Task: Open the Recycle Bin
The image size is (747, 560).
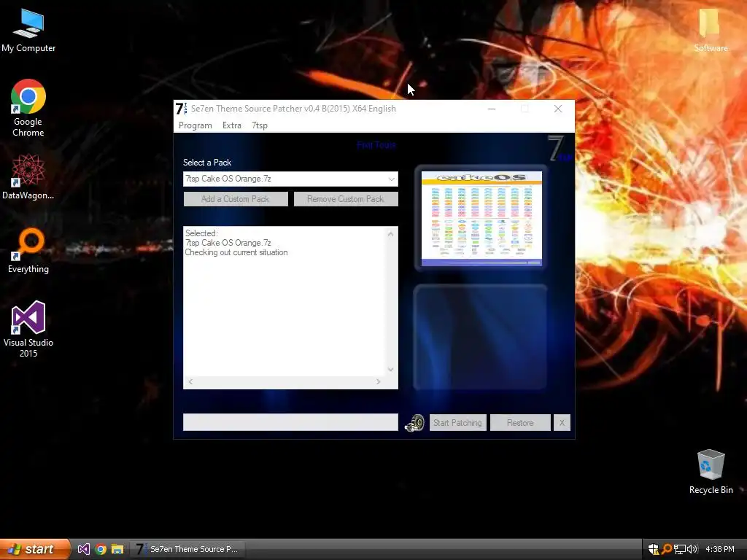Action: 711,472
